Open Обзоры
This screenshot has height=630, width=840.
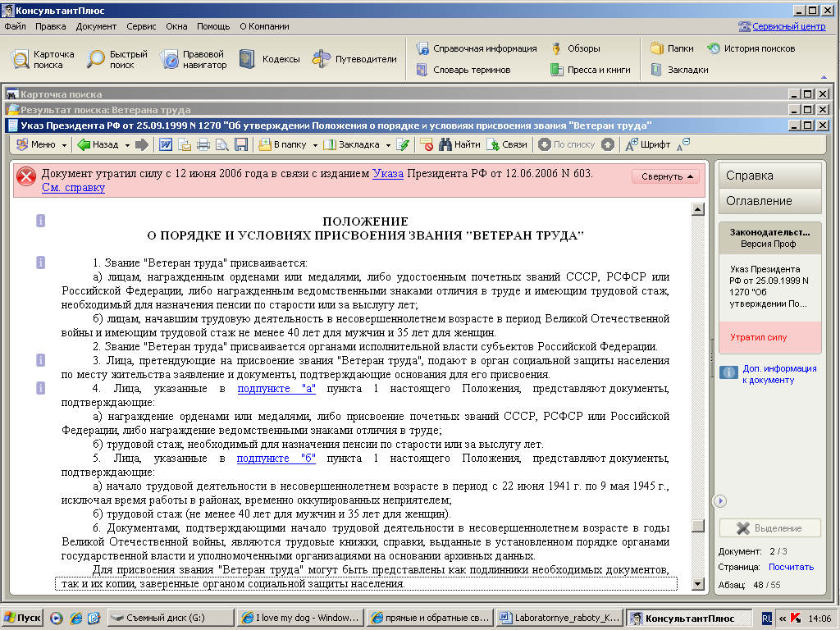coord(575,48)
